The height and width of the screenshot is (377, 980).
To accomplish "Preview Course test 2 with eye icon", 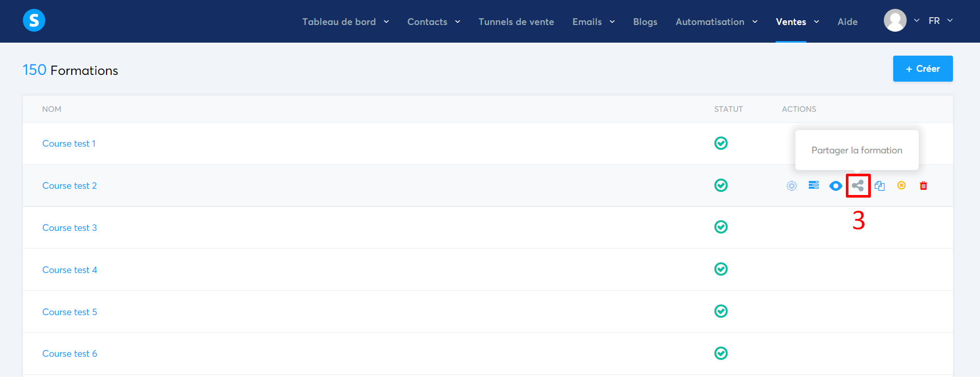I will tap(835, 186).
